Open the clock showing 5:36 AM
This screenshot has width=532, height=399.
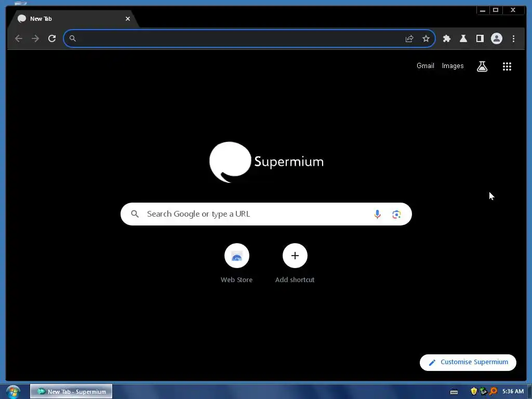pos(513,392)
